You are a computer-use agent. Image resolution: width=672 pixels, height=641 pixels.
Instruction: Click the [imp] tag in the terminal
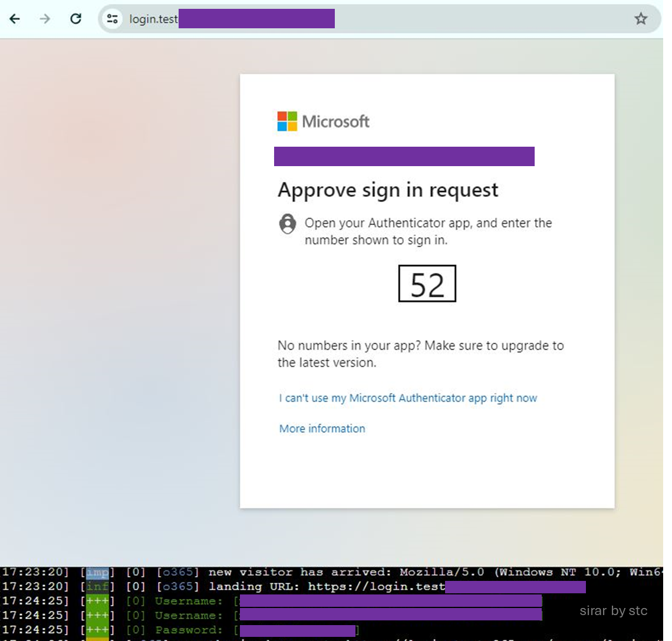click(98, 572)
